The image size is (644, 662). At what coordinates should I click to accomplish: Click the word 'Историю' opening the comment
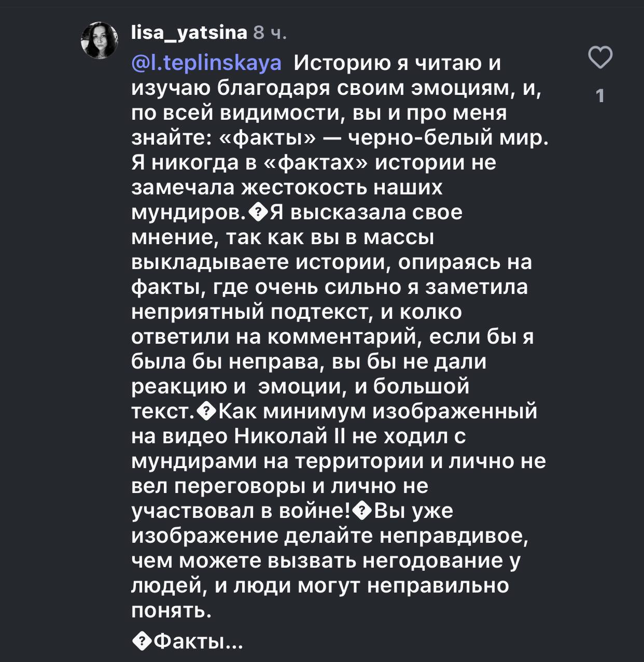[x=342, y=64]
